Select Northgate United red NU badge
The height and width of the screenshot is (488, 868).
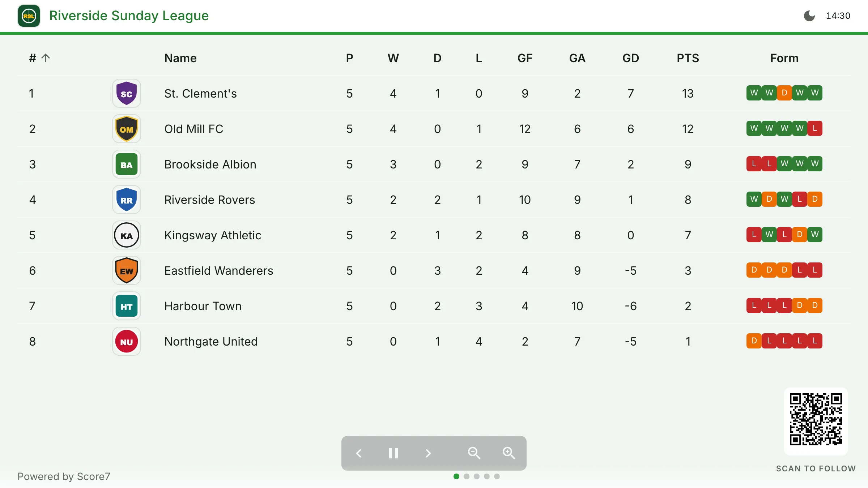127,341
